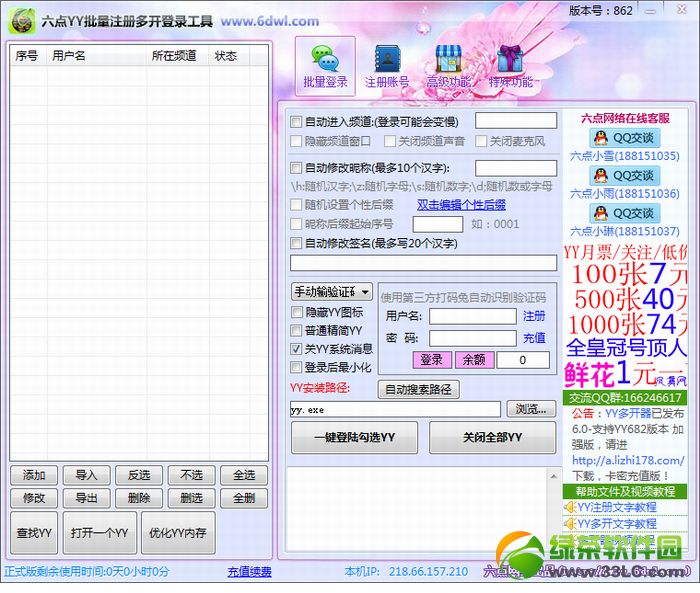Viewport: 700px width, 593px height.
Task: Click the 导出 button
Action: click(x=87, y=498)
